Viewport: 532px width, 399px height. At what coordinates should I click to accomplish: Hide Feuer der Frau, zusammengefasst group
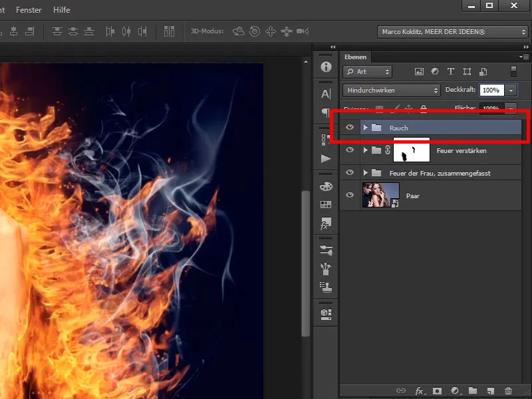(350, 172)
